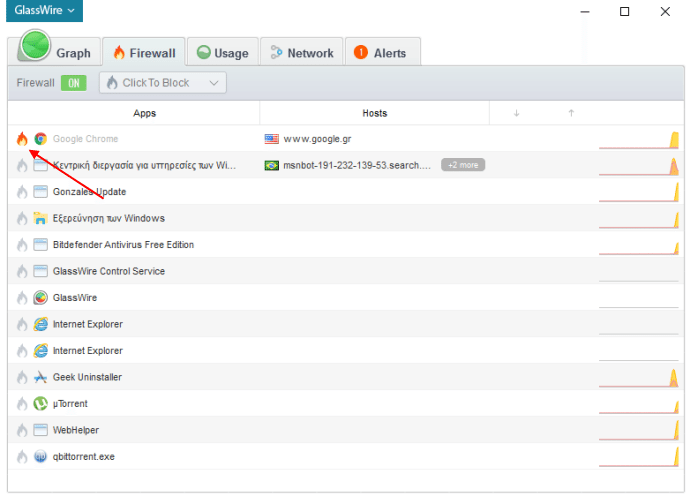Click the Geek Uninstaller app icon

point(40,377)
